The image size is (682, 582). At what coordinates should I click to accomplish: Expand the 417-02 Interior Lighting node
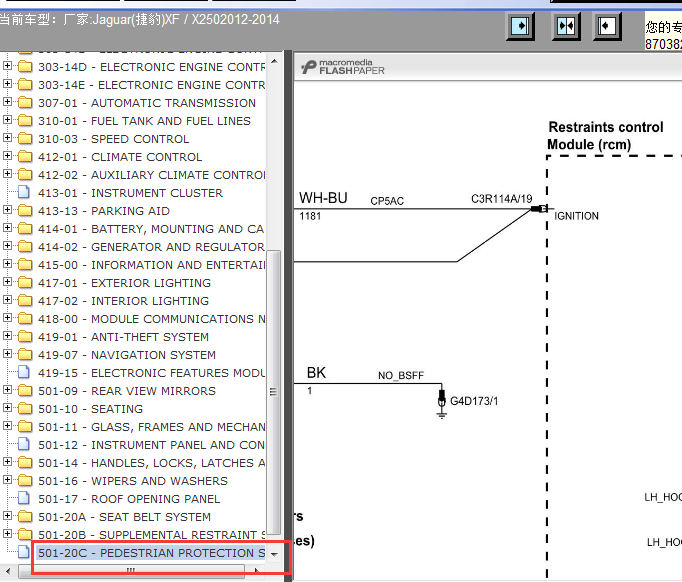coord(7,300)
